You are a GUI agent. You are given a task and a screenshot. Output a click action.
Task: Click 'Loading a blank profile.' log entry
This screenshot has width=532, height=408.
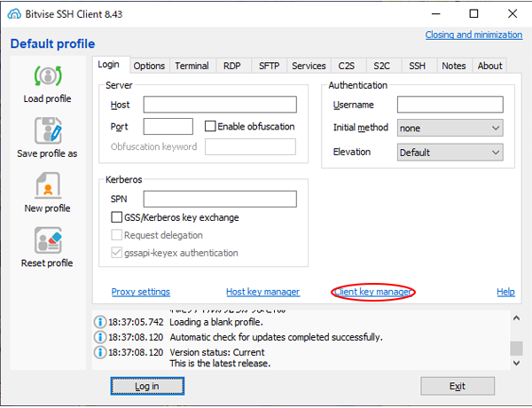click(216, 322)
